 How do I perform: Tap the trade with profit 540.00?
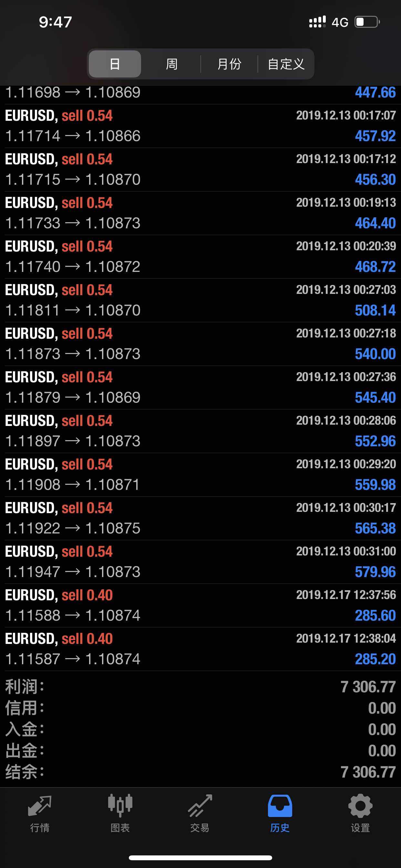tap(200, 344)
